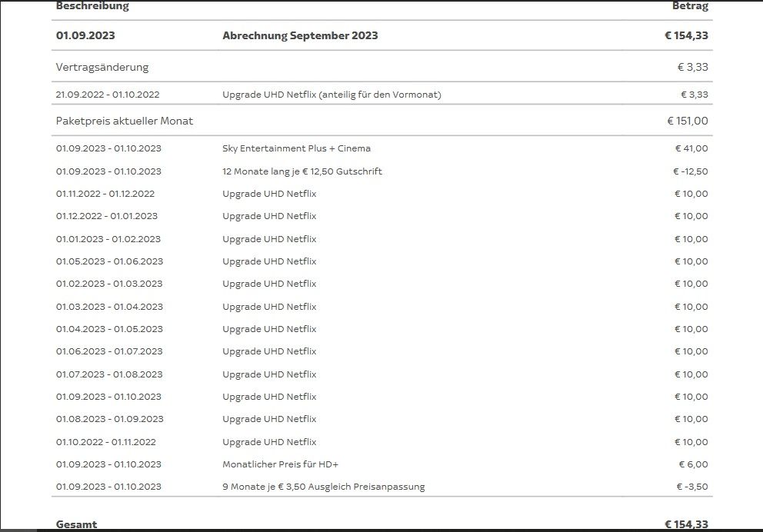
Task: Select the Abrechnung September 2023 heading
Action: 300,35
